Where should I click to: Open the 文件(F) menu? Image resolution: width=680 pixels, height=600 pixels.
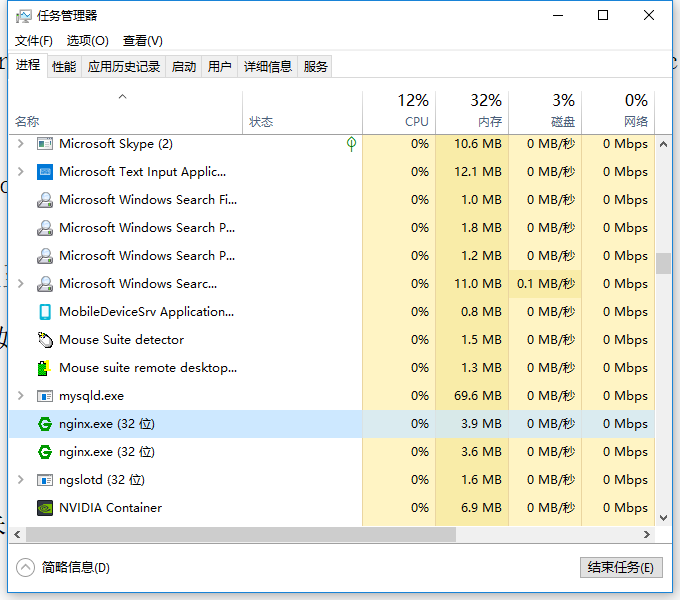pos(34,41)
